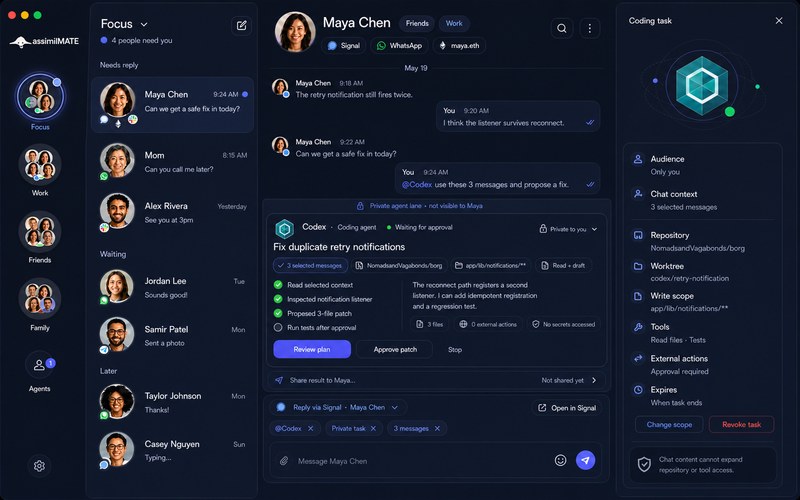
Task: Open the Jordan Lee conversation
Action: tap(172, 287)
